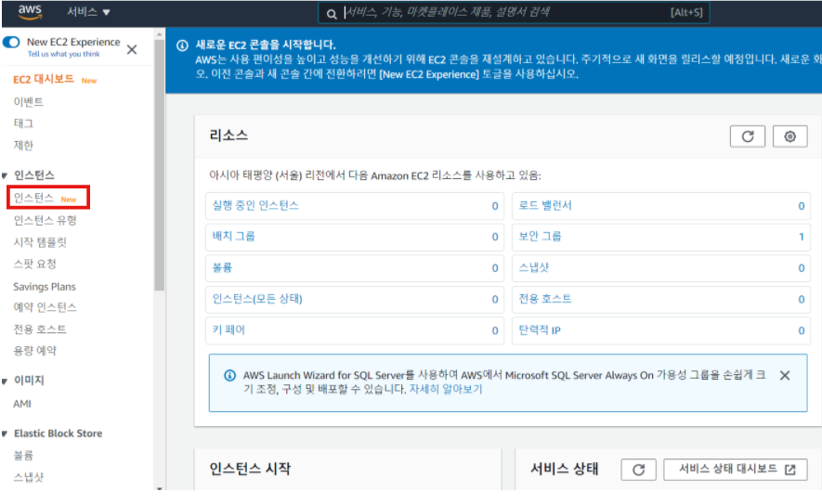The image size is (822, 504).
Task: Collapse the 인스턴스 sidebar section
Action: pyautogui.click(x=5, y=175)
